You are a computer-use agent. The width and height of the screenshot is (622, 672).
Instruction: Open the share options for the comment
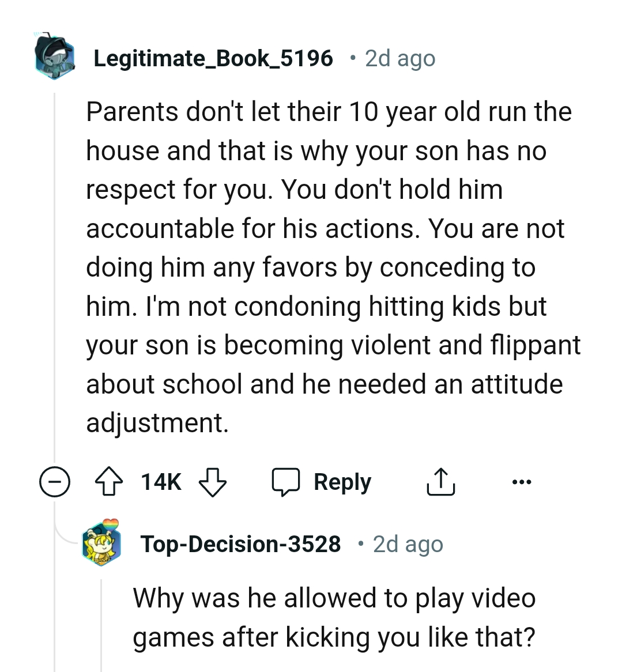[x=441, y=482]
